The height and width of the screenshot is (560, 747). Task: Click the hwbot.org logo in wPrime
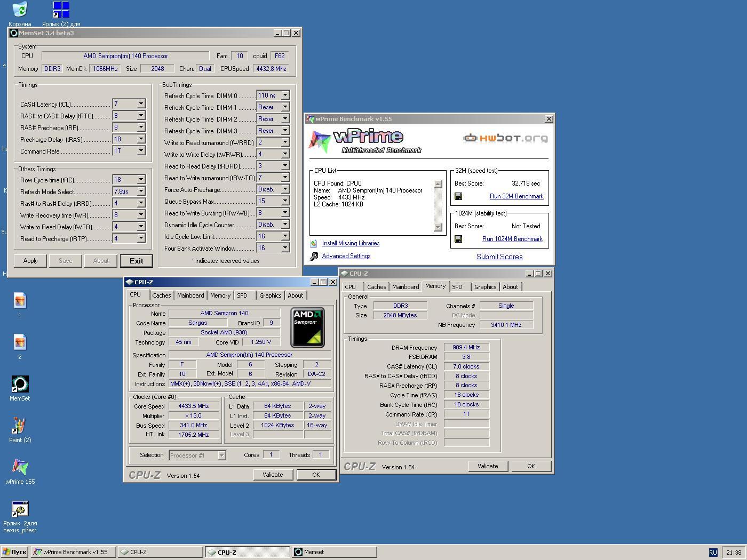(505, 138)
